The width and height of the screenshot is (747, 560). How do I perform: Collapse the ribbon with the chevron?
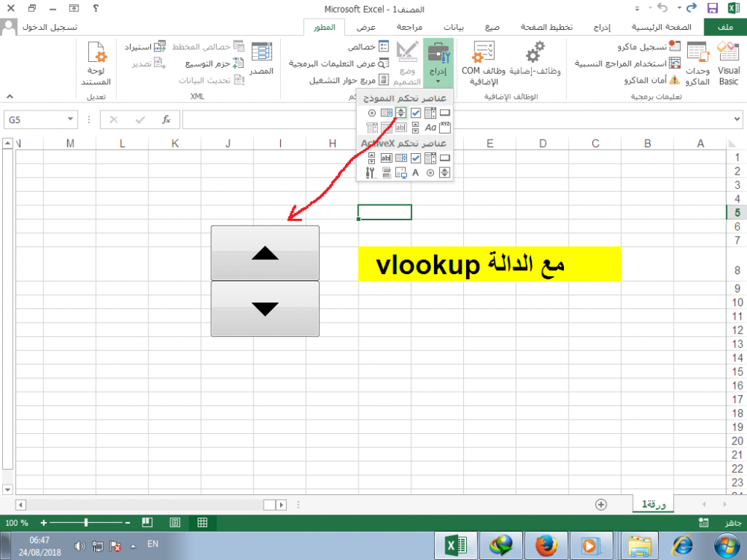tap(10, 96)
